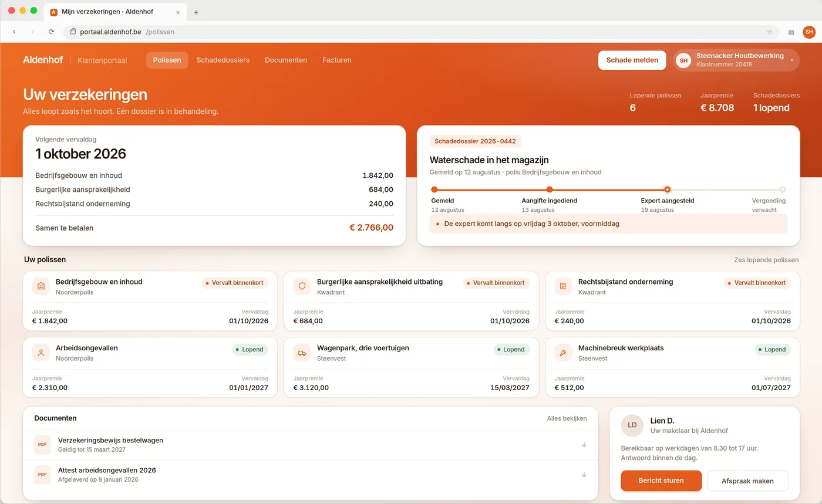Click the truck icon on Wagenpark card

302,353
